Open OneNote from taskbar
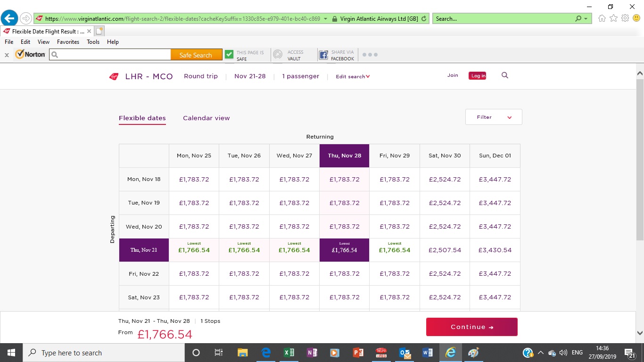 pyautogui.click(x=312, y=353)
